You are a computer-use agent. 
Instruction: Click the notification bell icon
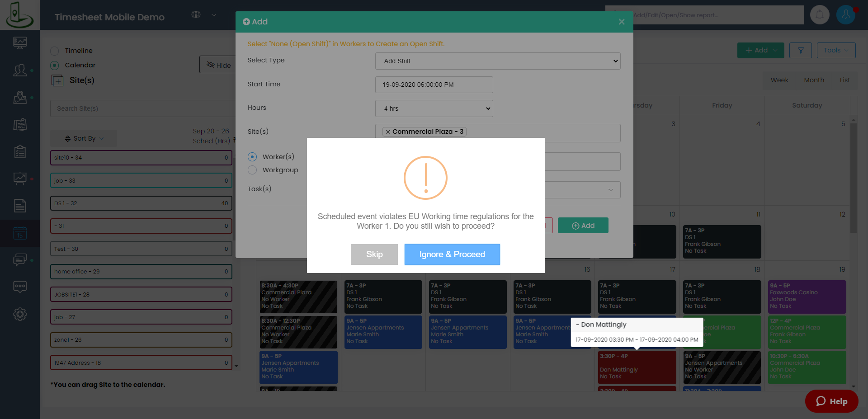(x=819, y=15)
